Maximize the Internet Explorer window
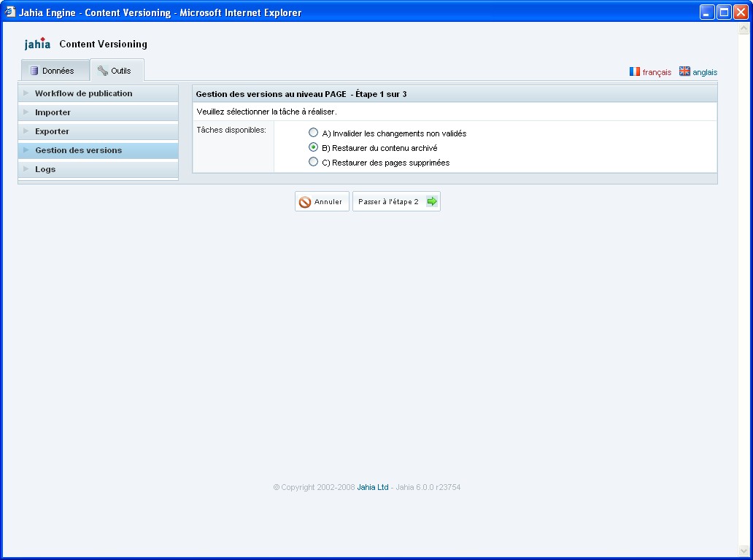Screen dimensions: 753x560 tap(724, 12)
